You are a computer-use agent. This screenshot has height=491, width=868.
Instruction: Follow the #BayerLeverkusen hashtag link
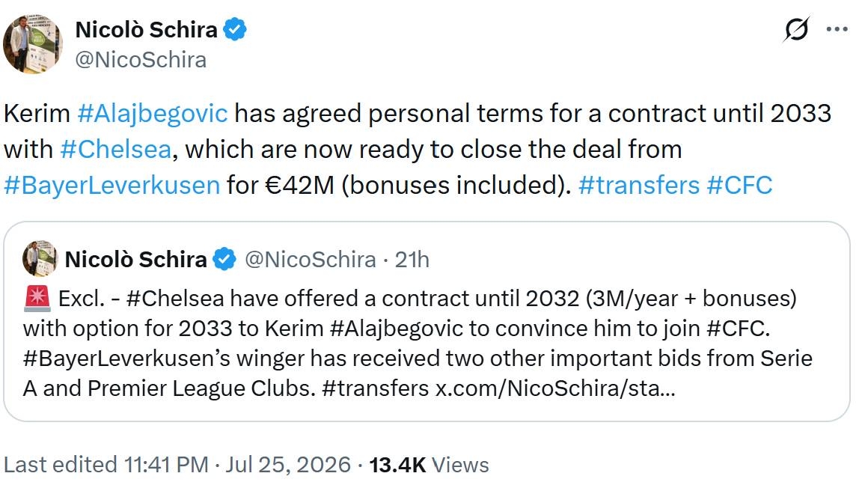pos(111,186)
